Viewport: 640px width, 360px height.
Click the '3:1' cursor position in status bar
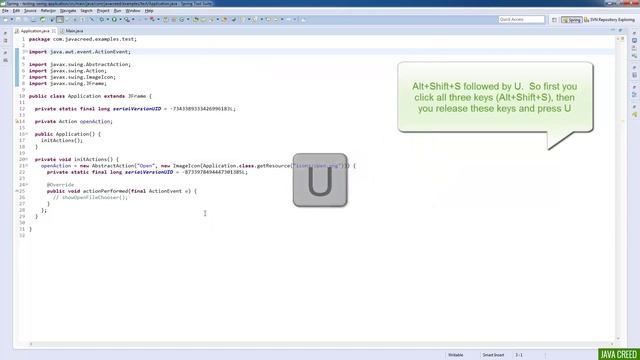pyautogui.click(x=519, y=355)
